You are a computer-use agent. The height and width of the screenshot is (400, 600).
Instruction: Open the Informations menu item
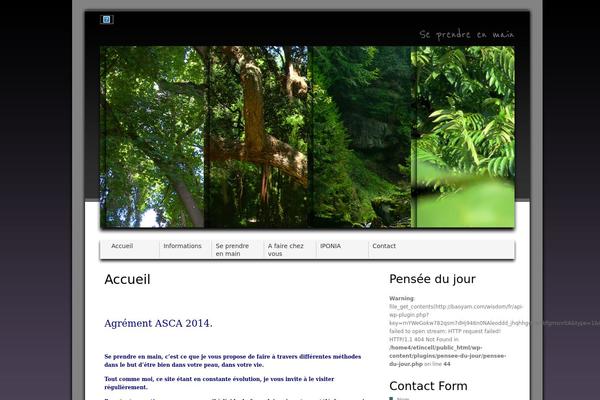182,246
